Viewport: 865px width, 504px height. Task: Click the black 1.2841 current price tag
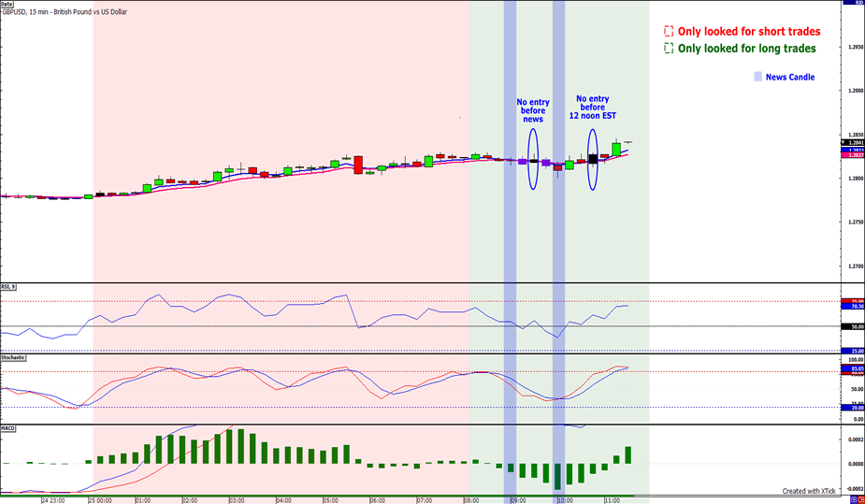[x=853, y=142]
